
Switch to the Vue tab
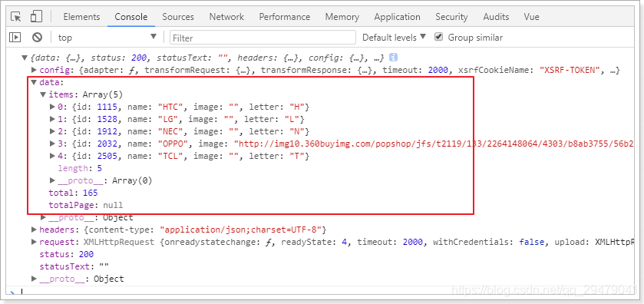click(x=531, y=17)
